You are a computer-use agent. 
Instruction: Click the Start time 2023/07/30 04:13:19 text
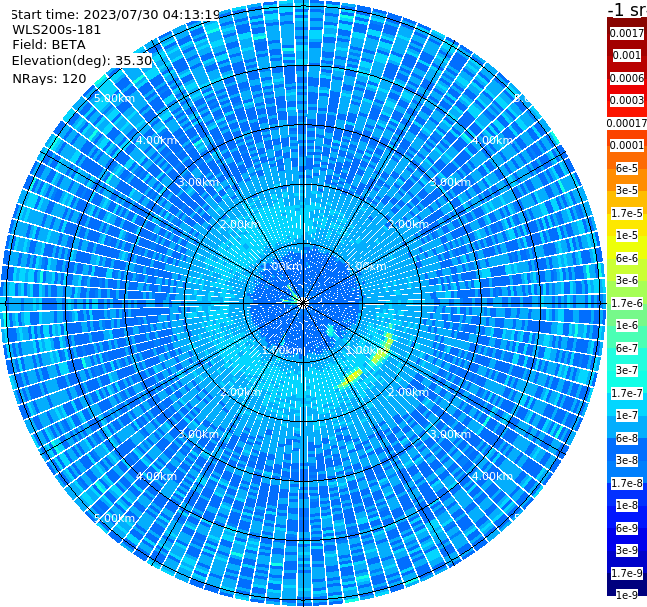(115, 15)
